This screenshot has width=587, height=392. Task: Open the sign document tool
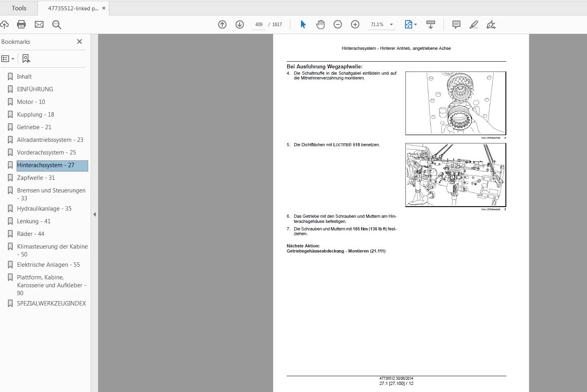491,24
